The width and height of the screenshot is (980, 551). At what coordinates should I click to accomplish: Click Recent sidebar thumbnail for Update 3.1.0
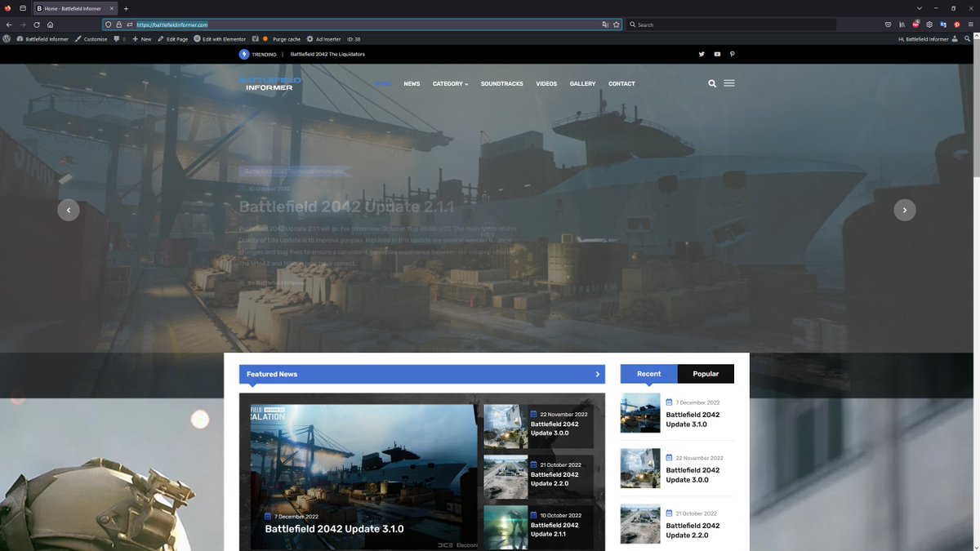tap(640, 413)
